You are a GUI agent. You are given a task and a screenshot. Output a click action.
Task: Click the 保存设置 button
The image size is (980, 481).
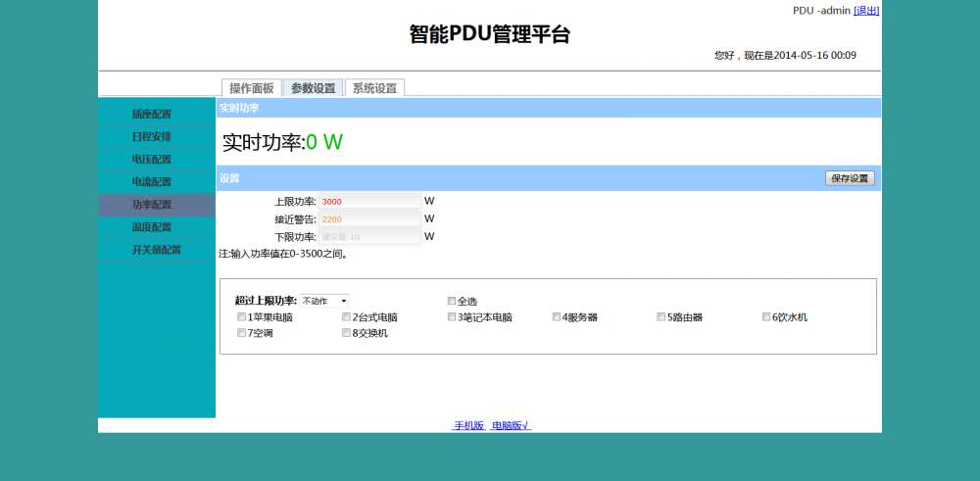point(850,178)
